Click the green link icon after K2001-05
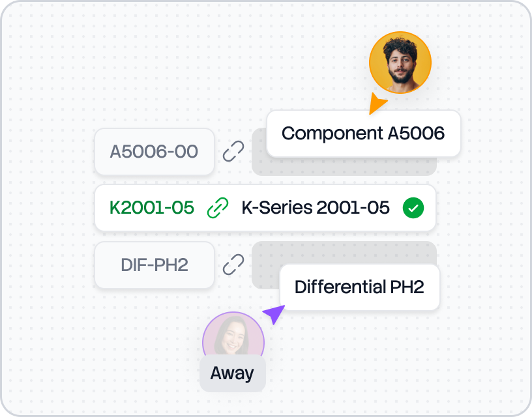 pos(217,208)
